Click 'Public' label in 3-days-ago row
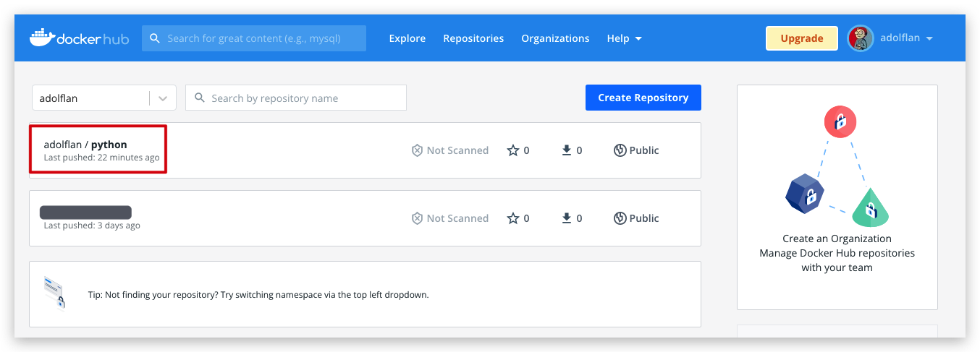The width and height of the screenshot is (980, 352). coord(644,218)
